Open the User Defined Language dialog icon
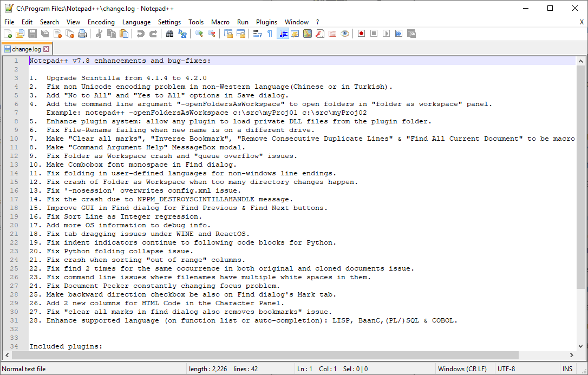588x375 pixels. 295,34
